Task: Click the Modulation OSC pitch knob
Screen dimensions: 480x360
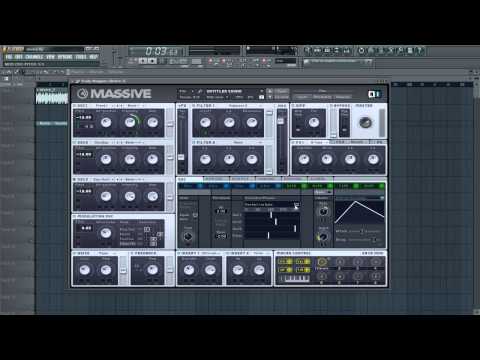Action: (x=106, y=233)
